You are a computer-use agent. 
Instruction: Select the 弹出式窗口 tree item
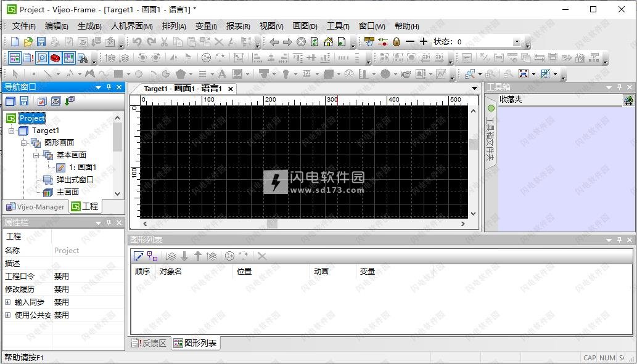tap(75, 179)
